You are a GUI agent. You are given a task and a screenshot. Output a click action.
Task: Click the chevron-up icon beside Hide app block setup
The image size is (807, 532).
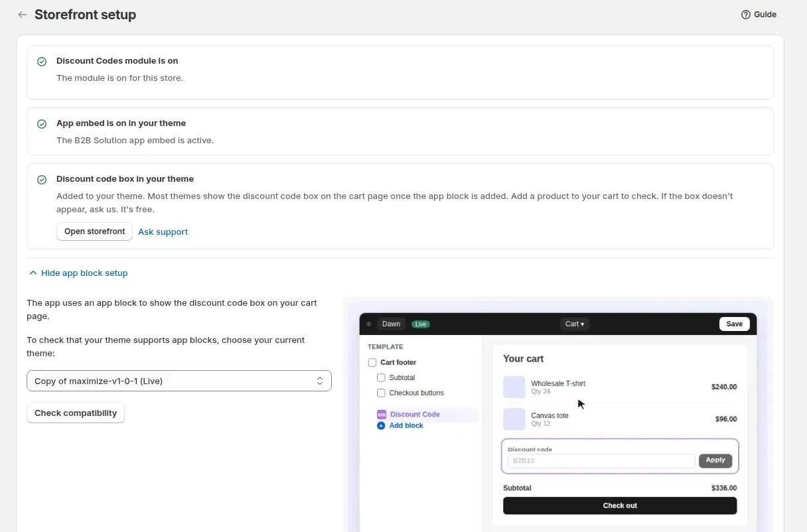coord(33,273)
